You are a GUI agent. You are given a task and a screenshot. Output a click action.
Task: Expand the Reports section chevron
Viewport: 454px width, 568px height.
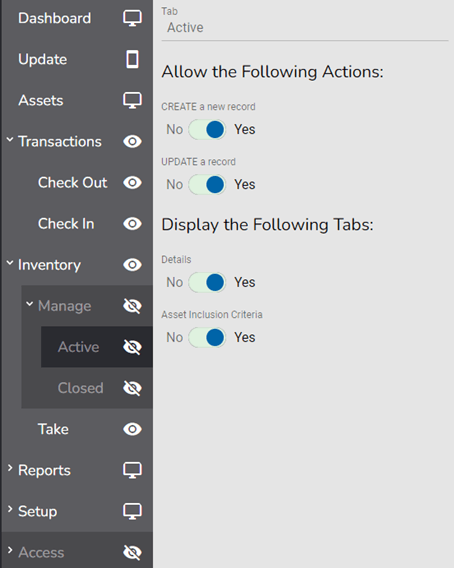click(x=10, y=468)
